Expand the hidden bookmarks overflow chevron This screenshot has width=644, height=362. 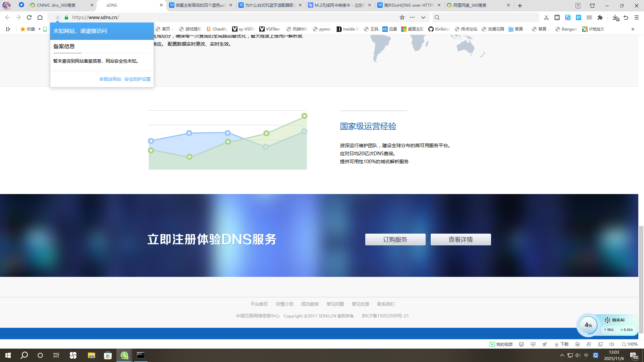(x=633, y=29)
